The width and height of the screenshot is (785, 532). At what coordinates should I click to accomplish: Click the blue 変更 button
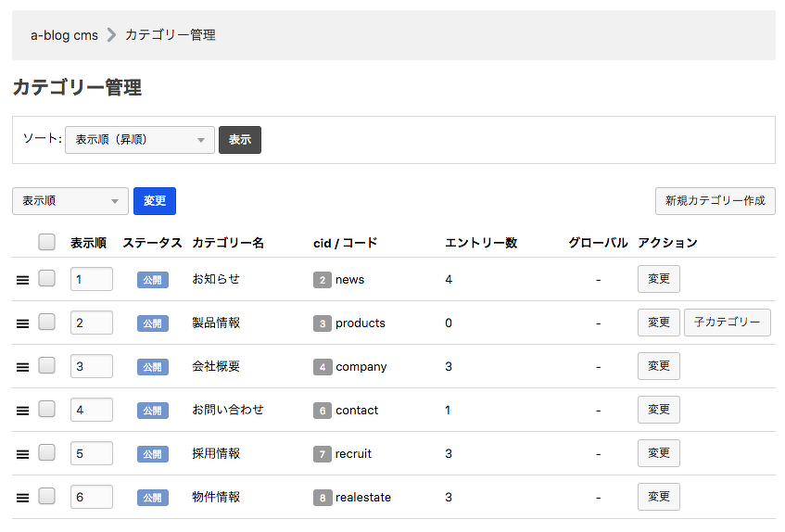point(155,201)
